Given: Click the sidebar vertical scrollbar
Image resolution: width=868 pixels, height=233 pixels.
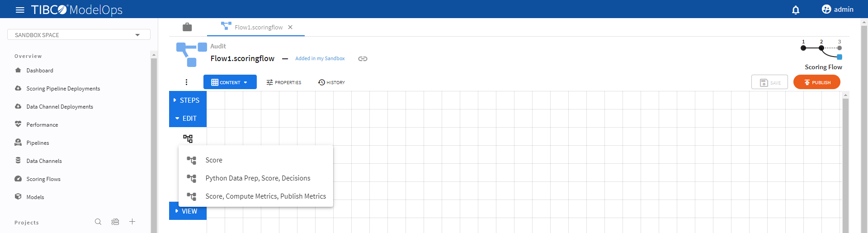Looking at the screenshot, I should 154,145.
